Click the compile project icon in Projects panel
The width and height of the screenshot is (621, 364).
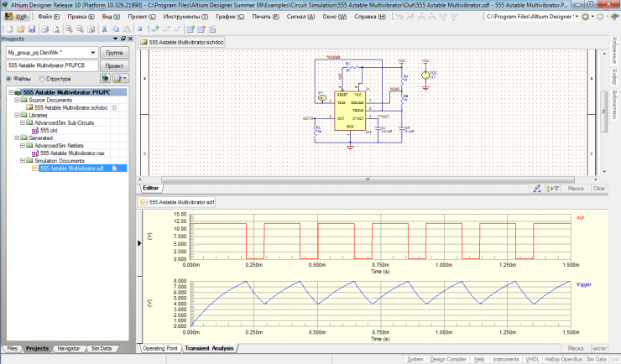click(x=105, y=78)
